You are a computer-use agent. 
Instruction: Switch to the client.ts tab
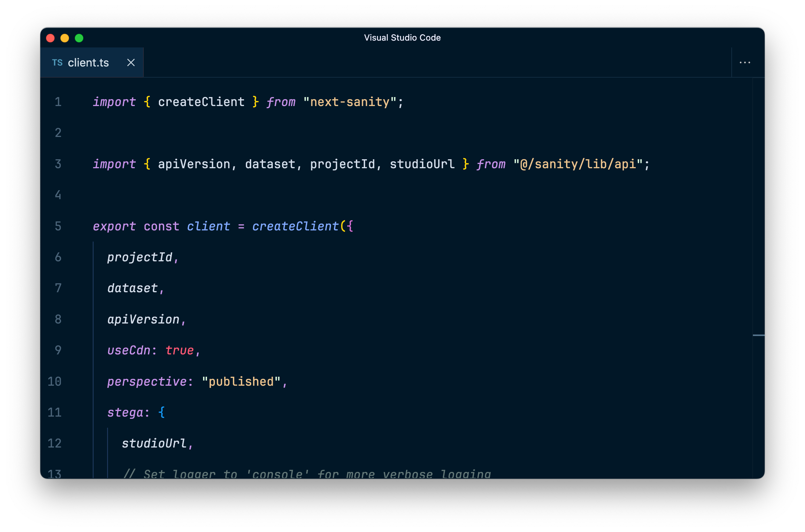[x=88, y=62]
